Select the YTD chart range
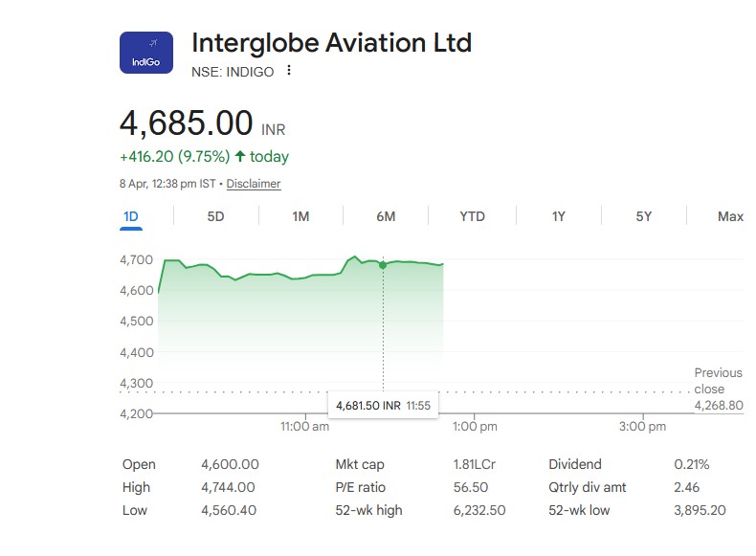This screenshot has width=756, height=556. (472, 216)
